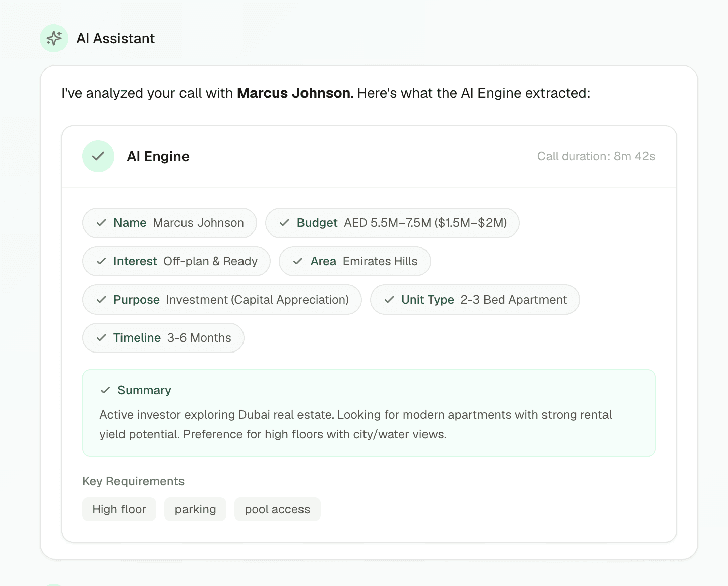Image resolution: width=728 pixels, height=586 pixels.
Task: Select the Purpose Investment chip
Action: pyautogui.click(x=222, y=300)
